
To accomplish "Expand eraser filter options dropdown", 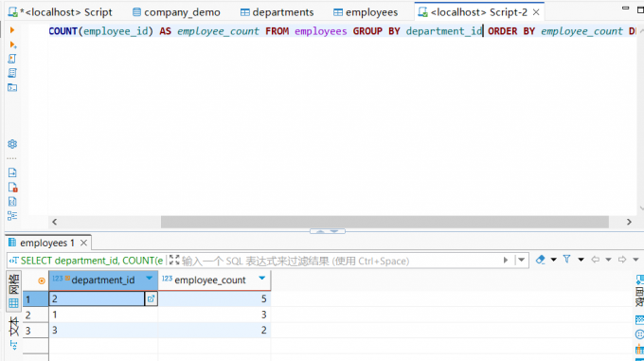I will click(x=554, y=260).
